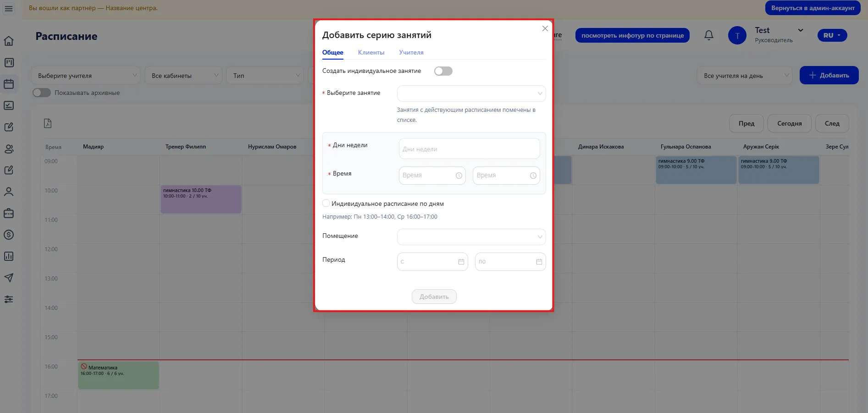Open the Все учителя на день dropdown
Viewport: 868px width, 413px height.
[x=745, y=76]
